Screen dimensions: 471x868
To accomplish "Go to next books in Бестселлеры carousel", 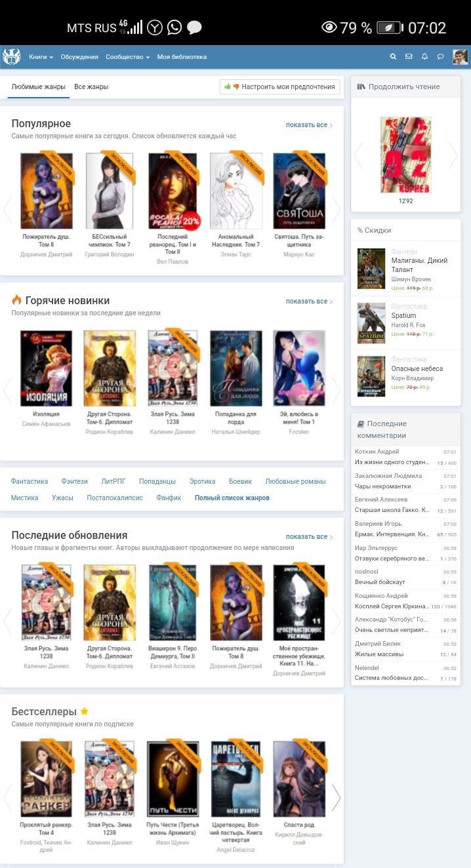I will point(335,797).
